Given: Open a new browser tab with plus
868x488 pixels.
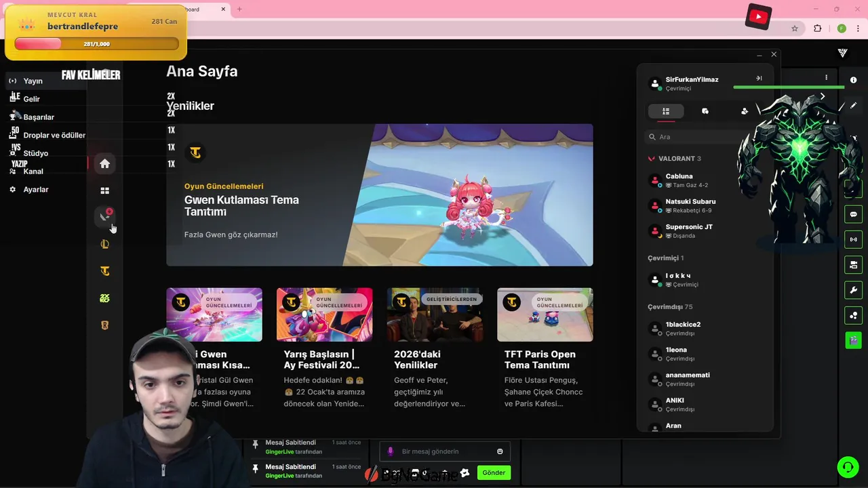Looking at the screenshot, I should (239, 9).
